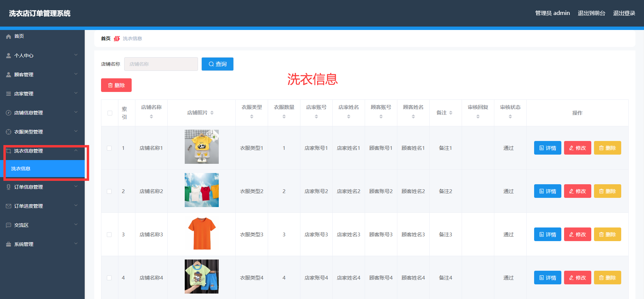The width and height of the screenshot is (644, 299).
Task: Click 修改 for 店铺名称1 row
Action: coord(578,148)
